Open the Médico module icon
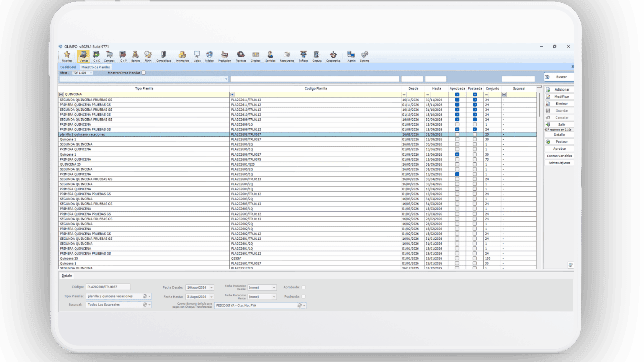The height and width of the screenshot is (362, 644). 209,56
